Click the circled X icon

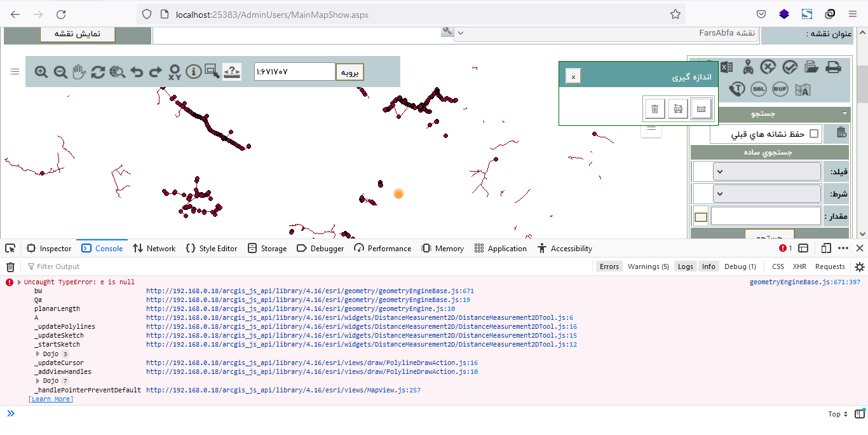[x=769, y=67]
